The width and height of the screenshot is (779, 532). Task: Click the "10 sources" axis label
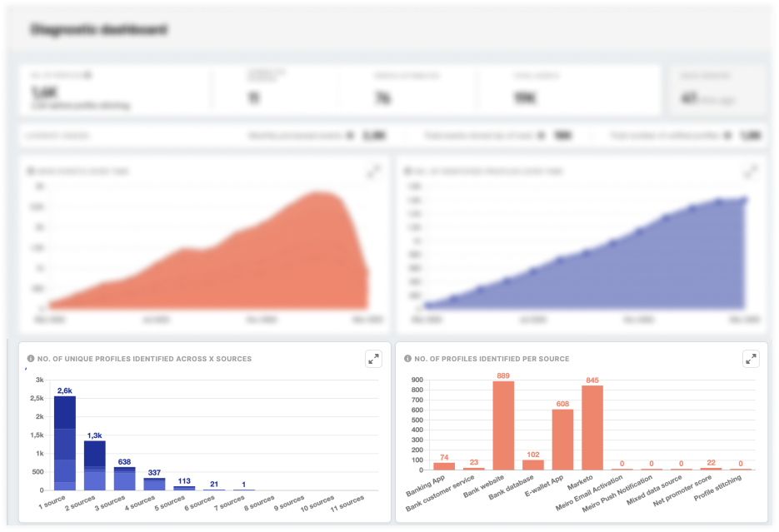(317, 503)
